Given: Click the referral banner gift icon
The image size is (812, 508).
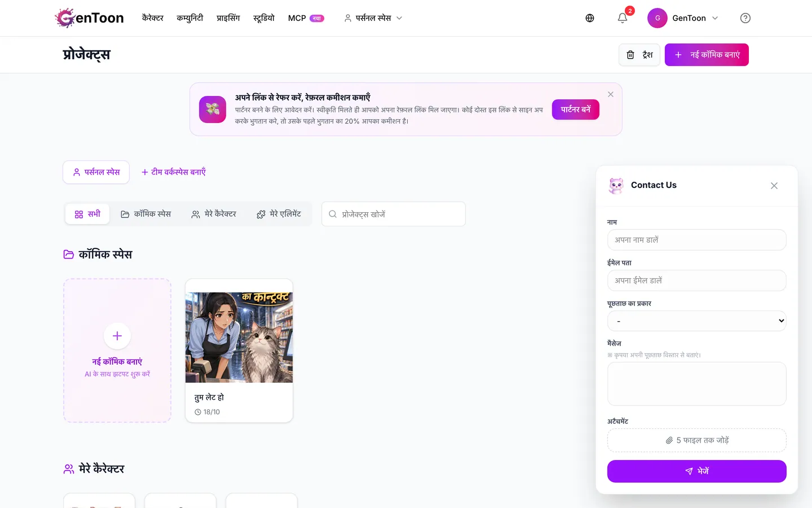Looking at the screenshot, I should pyautogui.click(x=213, y=110).
